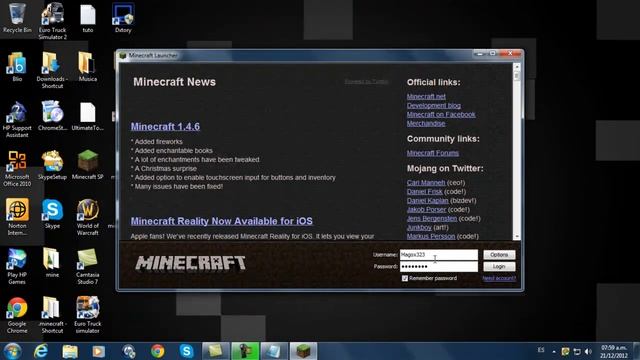Click the news scrollbar up arrow

click(517, 67)
